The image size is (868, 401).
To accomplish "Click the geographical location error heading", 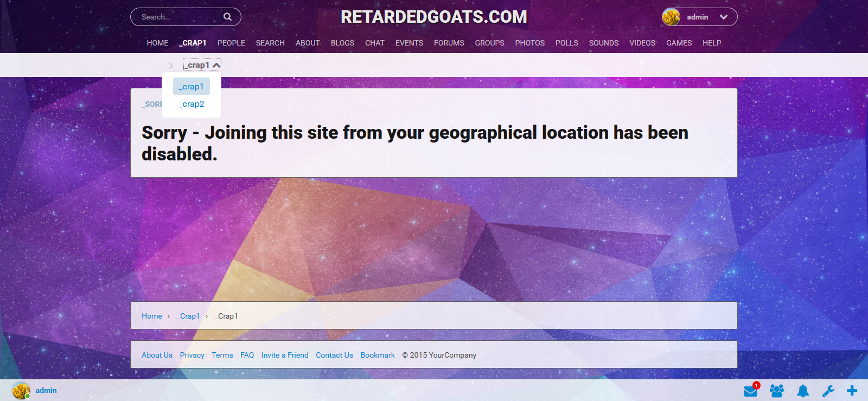I will 415,143.
